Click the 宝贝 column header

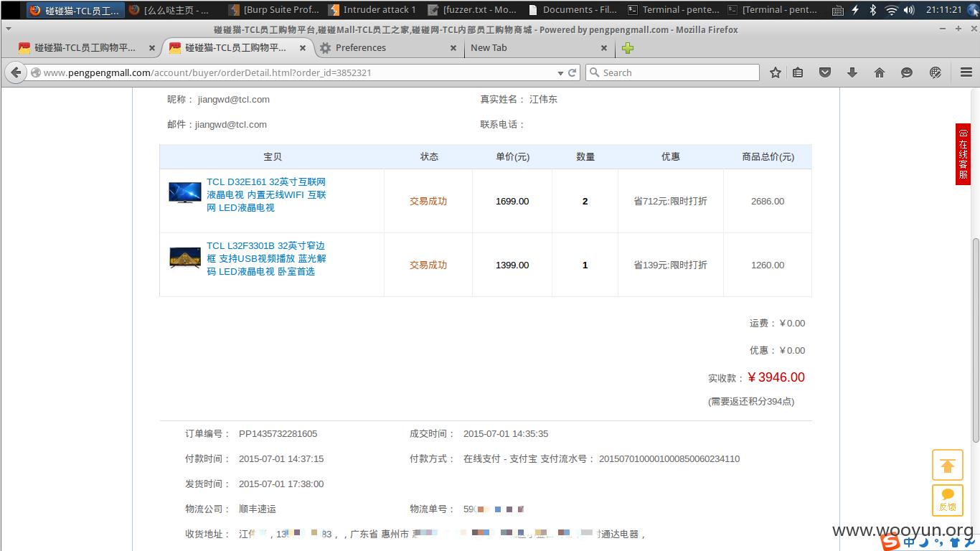coord(273,157)
